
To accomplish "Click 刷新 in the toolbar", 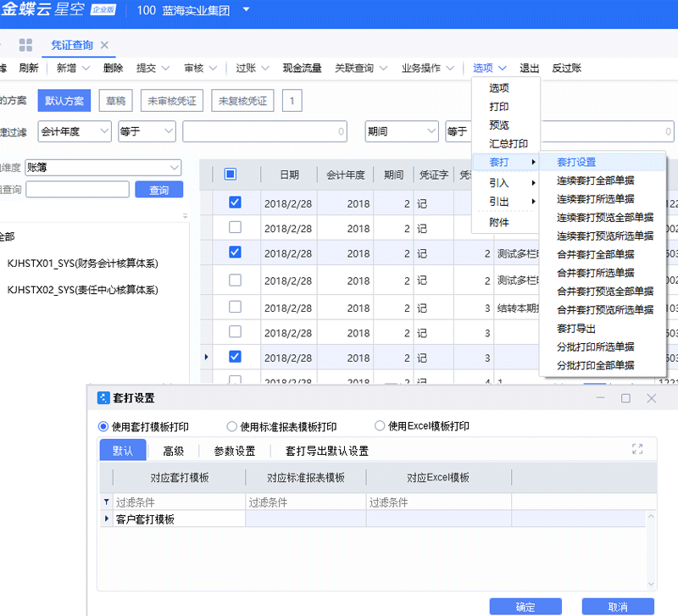I will point(29,68).
